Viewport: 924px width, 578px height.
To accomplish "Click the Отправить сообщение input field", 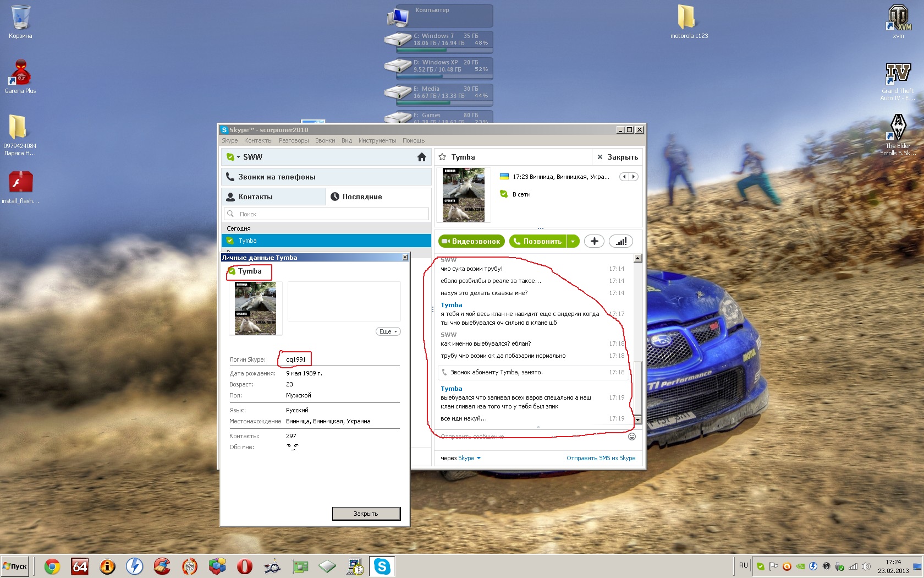I will point(531,437).
